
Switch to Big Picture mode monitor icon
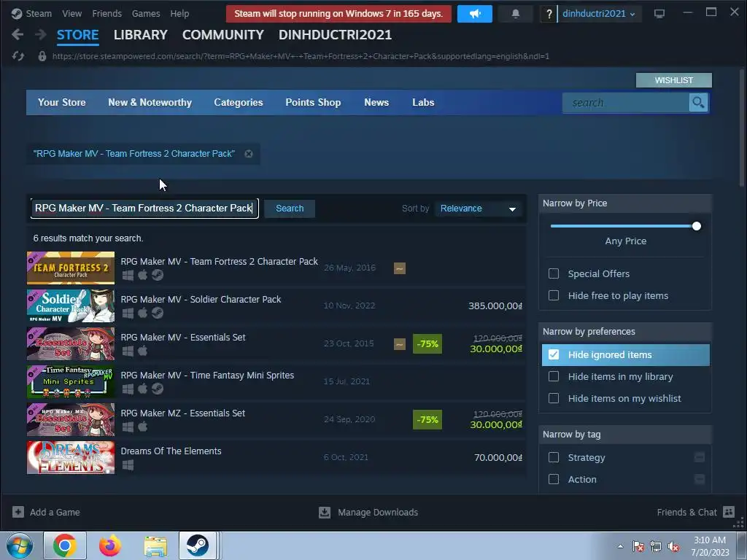(x=659, y=14)
